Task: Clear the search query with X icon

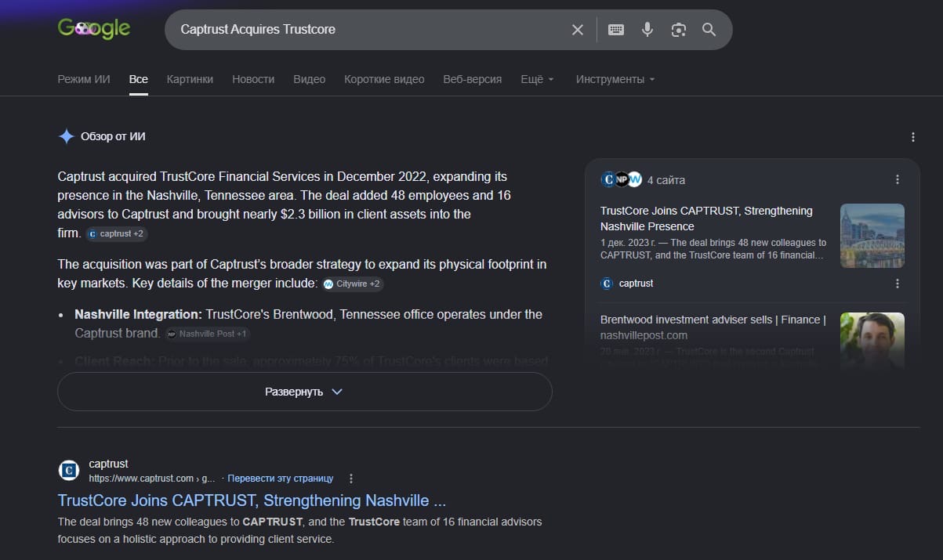Action: pyautogui.click(x=578, y=30)
